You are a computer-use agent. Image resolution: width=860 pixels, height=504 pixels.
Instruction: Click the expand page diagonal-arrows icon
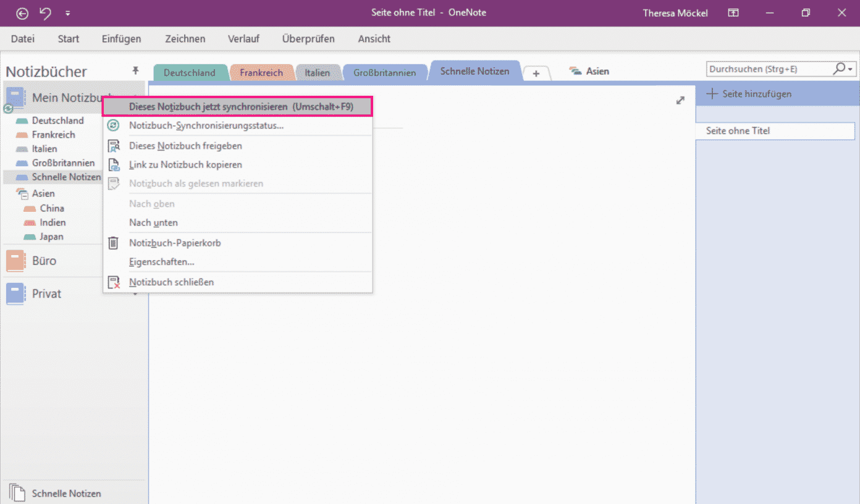[x=680, y=99]
